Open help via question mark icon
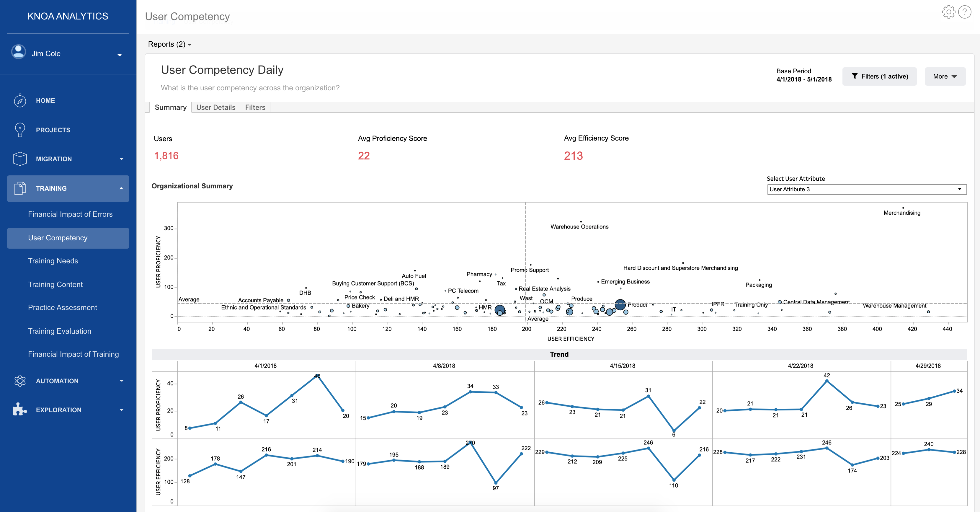This screenshot has width=980, height=512. (964, 12)
